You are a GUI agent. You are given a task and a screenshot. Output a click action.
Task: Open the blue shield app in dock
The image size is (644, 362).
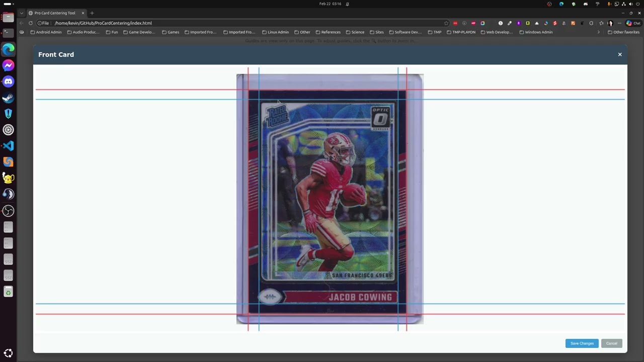[x=8, y=114]
